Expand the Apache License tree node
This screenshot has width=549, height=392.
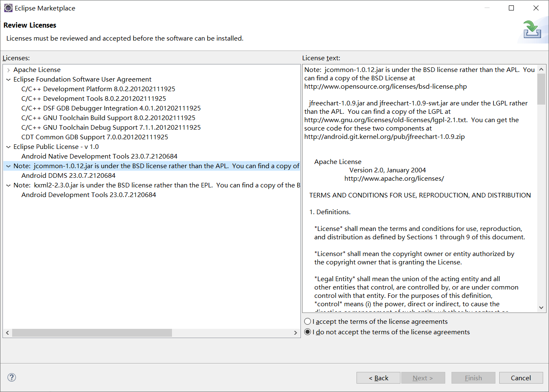[x=8, y=70]
